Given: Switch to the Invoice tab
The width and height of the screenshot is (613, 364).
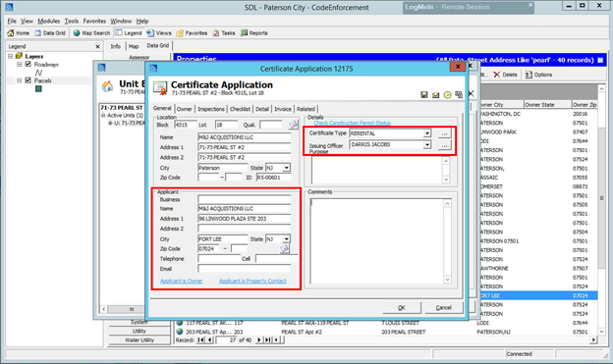Looking at the screenshot, I should click(283, 109).
